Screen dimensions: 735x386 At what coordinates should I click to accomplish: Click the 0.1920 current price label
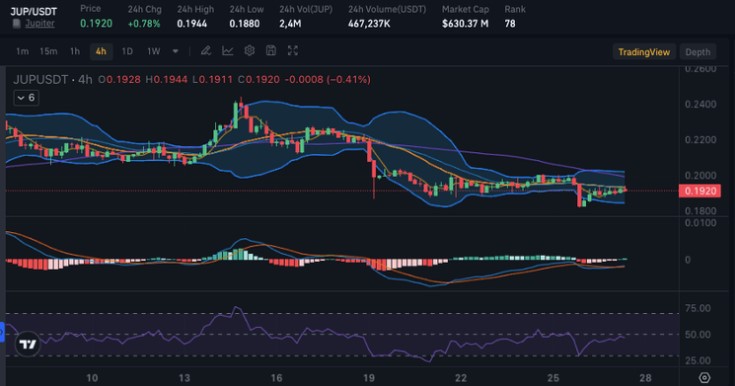700,191
